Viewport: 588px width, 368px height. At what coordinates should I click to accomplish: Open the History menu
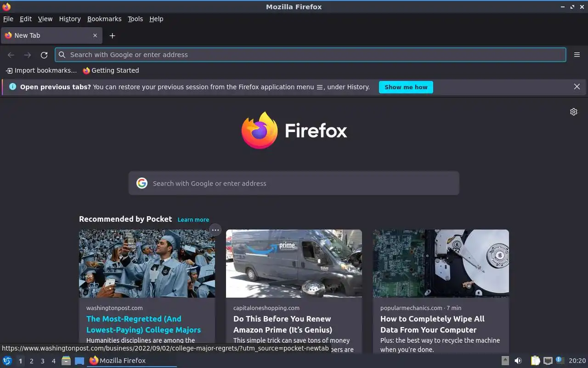[70, 19]
